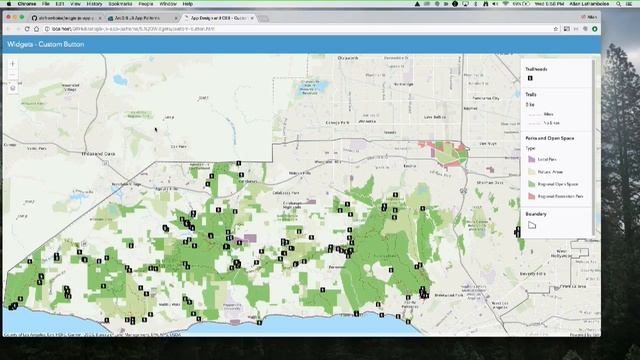Click the Thousand Oaks map label
The width and height of the screenshot is (640, 360).
98,154
